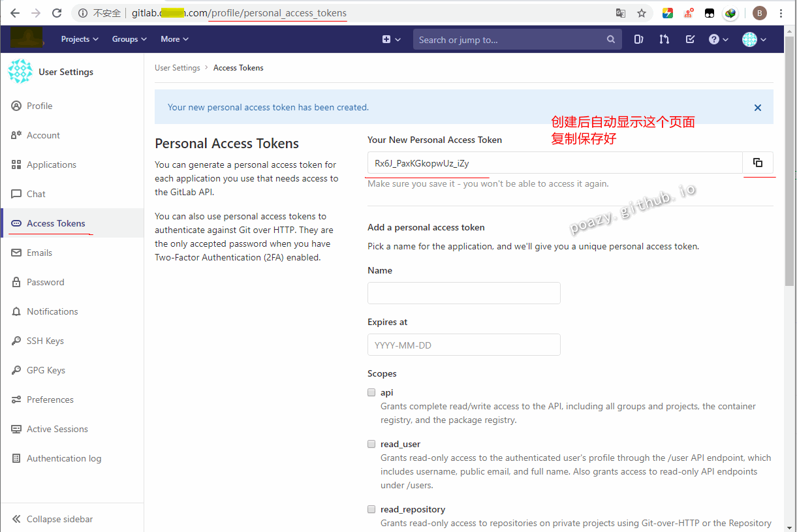The width and height of the screenshot is (797, 532).
Task: Open merge requests icon in top navbar
Action: point(664,39)
